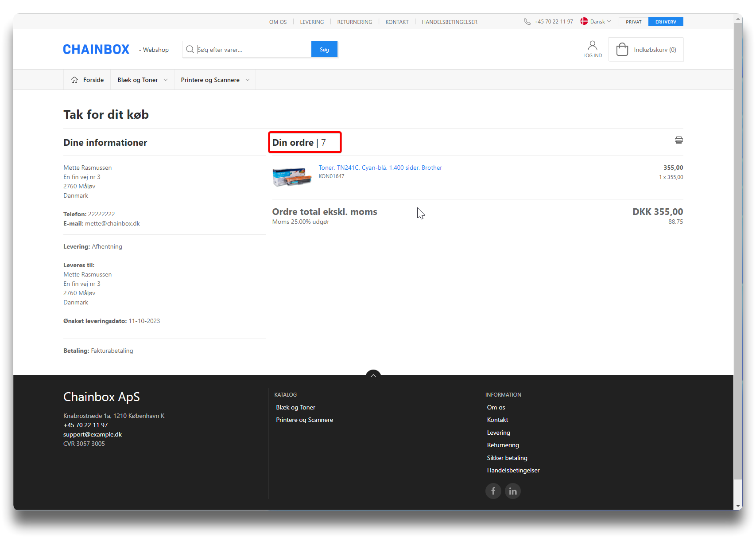Switch to Privat pricing mode
756x538 pixels.
[x=633, y=22]
